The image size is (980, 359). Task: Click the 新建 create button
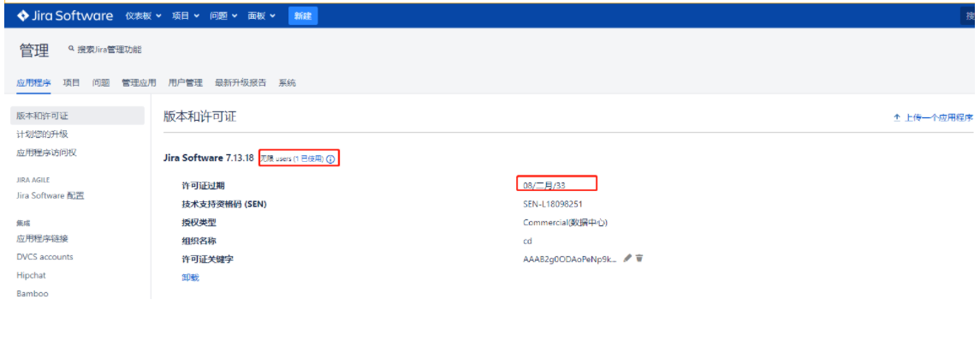point(303,15)
